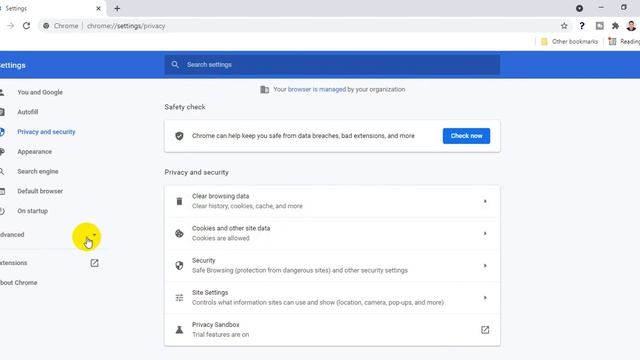This screenshot has height=360, width=640.
Task: Click the Search settings field
Action: [x=332, y=64]
